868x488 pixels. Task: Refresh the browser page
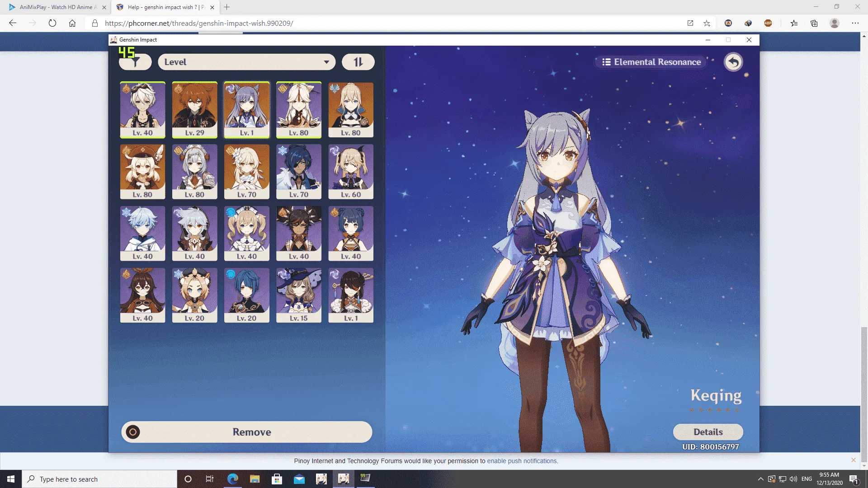coord(52,23)
